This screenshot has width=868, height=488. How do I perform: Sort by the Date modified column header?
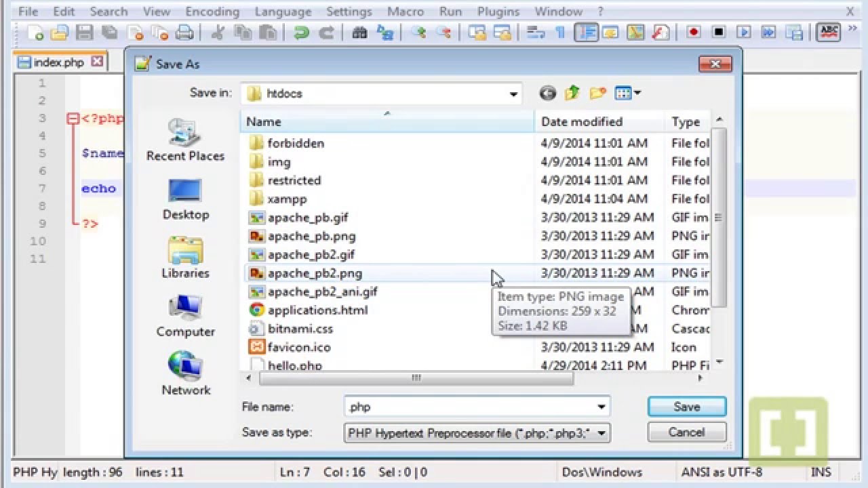pyautogui.click(x=599, y=121)
